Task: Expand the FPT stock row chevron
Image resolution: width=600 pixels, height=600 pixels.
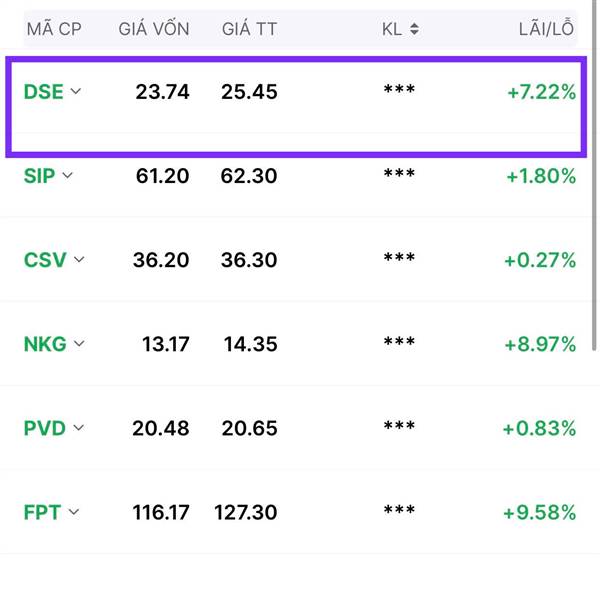Action: coord(73,512)
